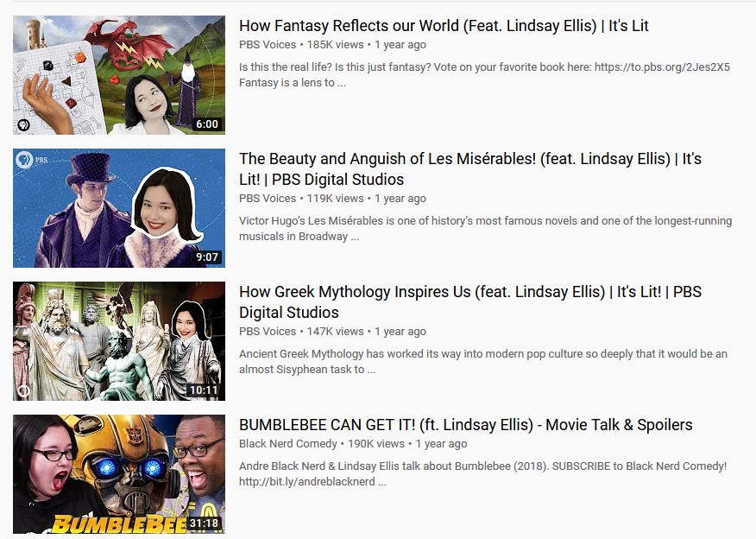This screenshot has height=539, width=756.
Task: Click the 9:07 duration badge
Action: pos(207,257)
